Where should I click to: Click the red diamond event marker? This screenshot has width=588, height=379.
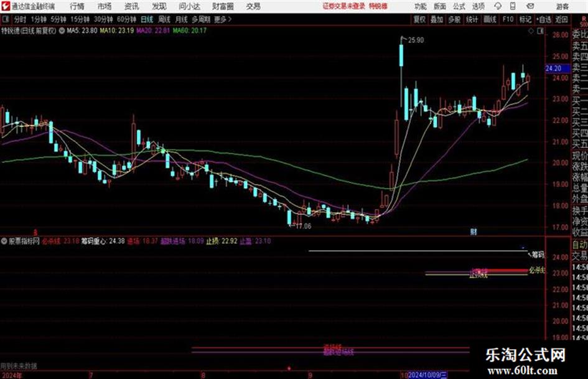pos(289,368)
